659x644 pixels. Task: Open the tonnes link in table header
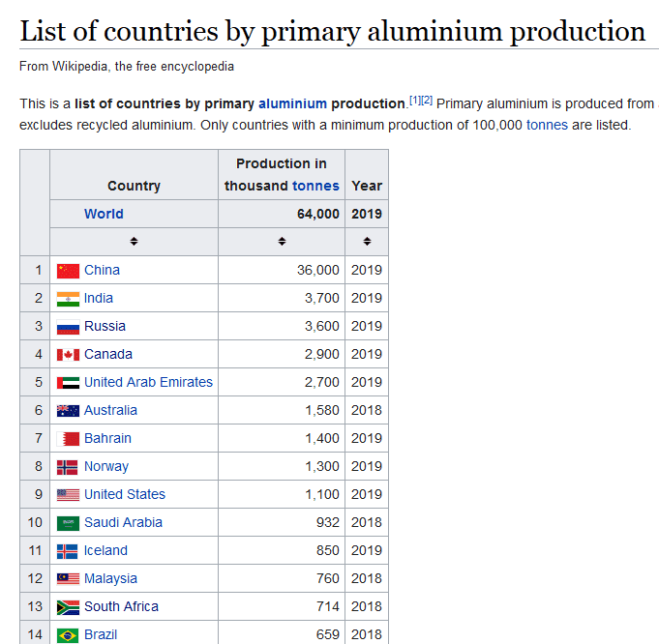pyautogui.click(x=315, y=186)
